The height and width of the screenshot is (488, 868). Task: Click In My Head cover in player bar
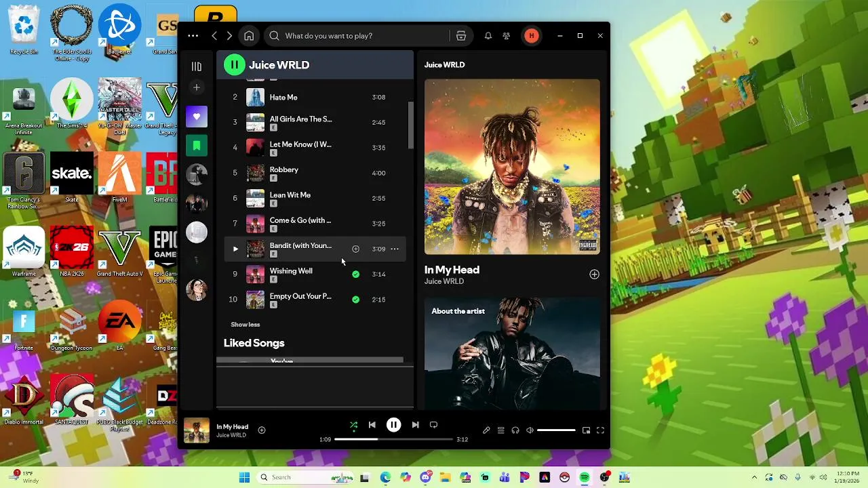(x=197, y=430)
